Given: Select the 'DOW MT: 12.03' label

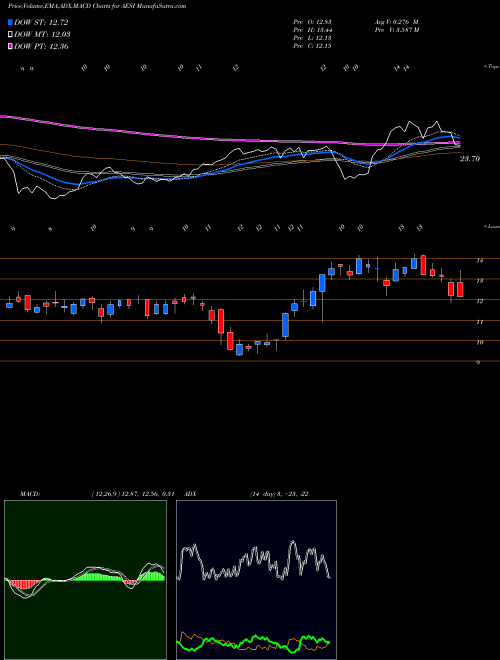Looking at the screenshot, I should pyautogui.click(x=42, y=35).
